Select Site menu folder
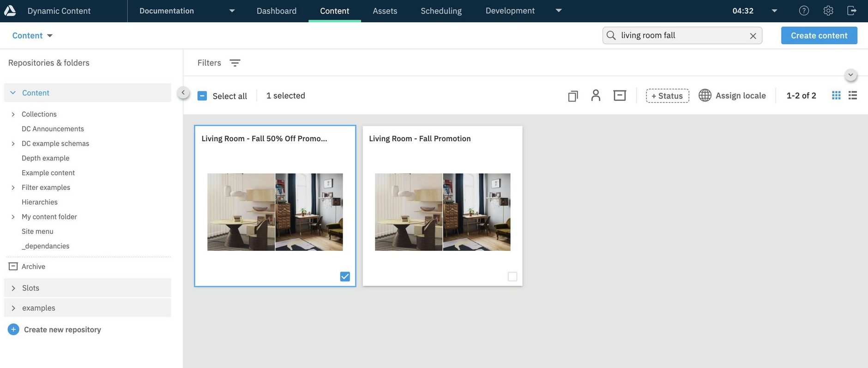The height and width of the screenshot is (368, 868). [x=37, y=231]
